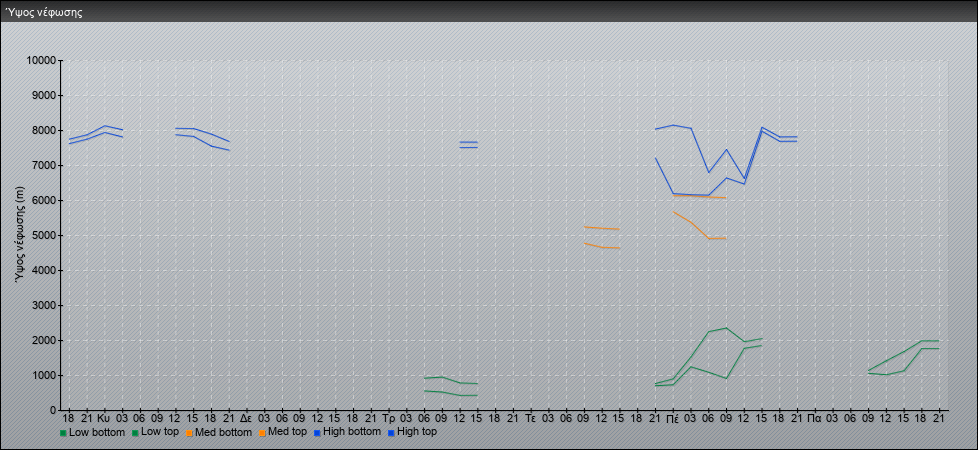The width and height of the screenshot is (978, 450).
Task: Click the blue High bottom color swatch
Action: click(316, 433)
